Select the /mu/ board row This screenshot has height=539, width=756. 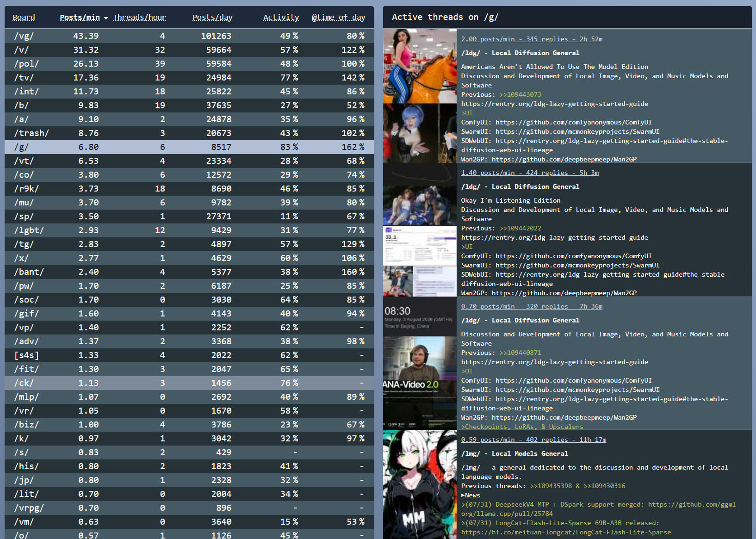189,203
